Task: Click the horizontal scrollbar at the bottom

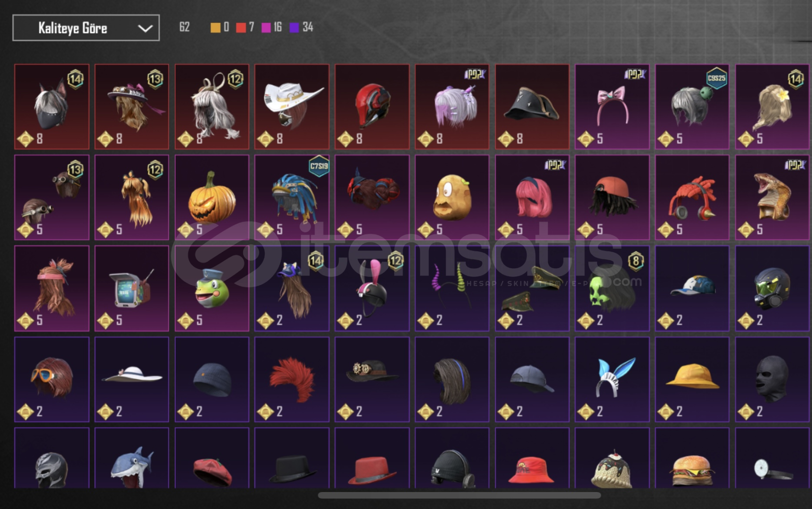Action: 459,495
